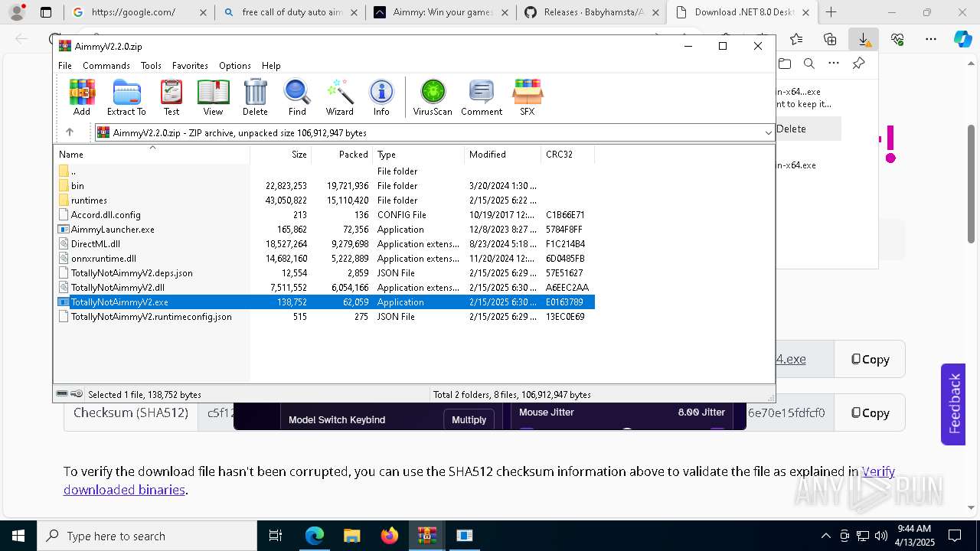The image size is (980, 551).
Task: Select TotallyNotAimmyV2.deps.json file
Action: [325, 273]
